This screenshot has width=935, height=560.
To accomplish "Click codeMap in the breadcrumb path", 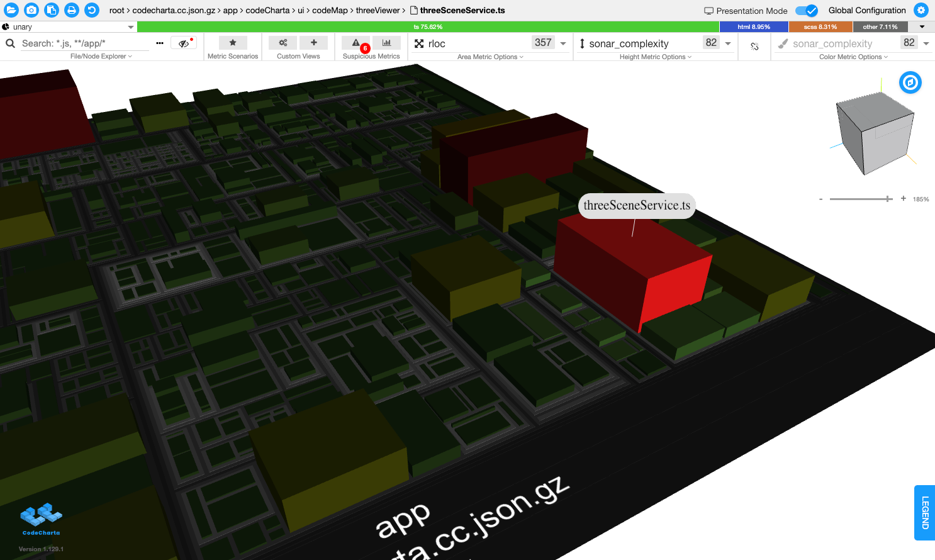I will tap(330, 10).
